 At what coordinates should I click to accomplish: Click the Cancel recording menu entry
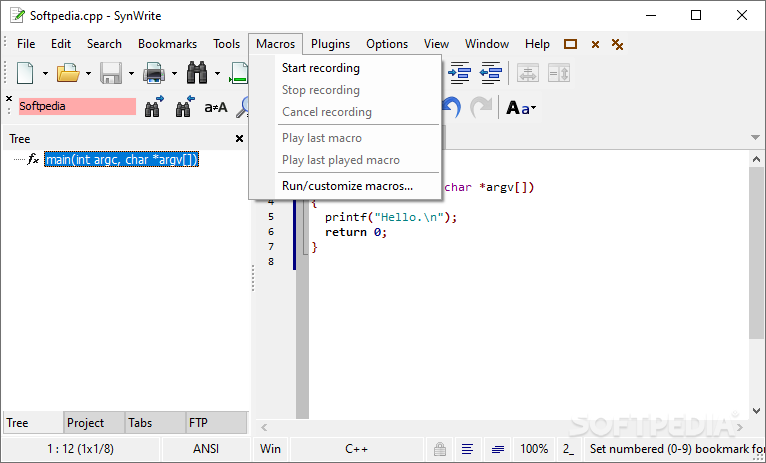coord(345,112)
